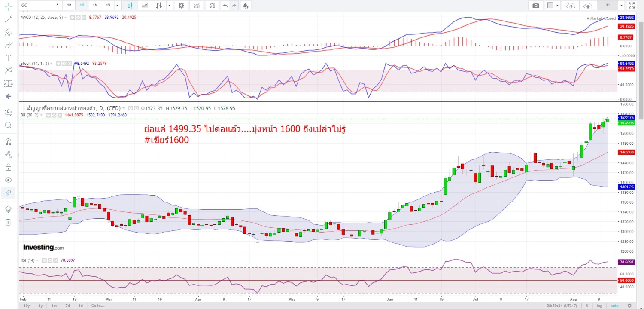Hide the Stoch indicator
Image resolution: width=644 pixels, height=309 pixels.
[x=58, y=64]
